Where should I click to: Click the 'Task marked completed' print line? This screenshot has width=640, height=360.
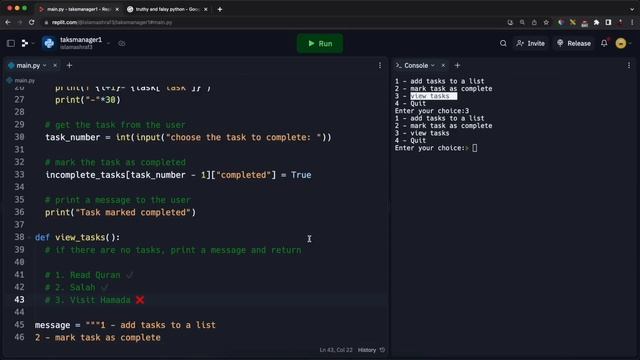tap(120, 213)
